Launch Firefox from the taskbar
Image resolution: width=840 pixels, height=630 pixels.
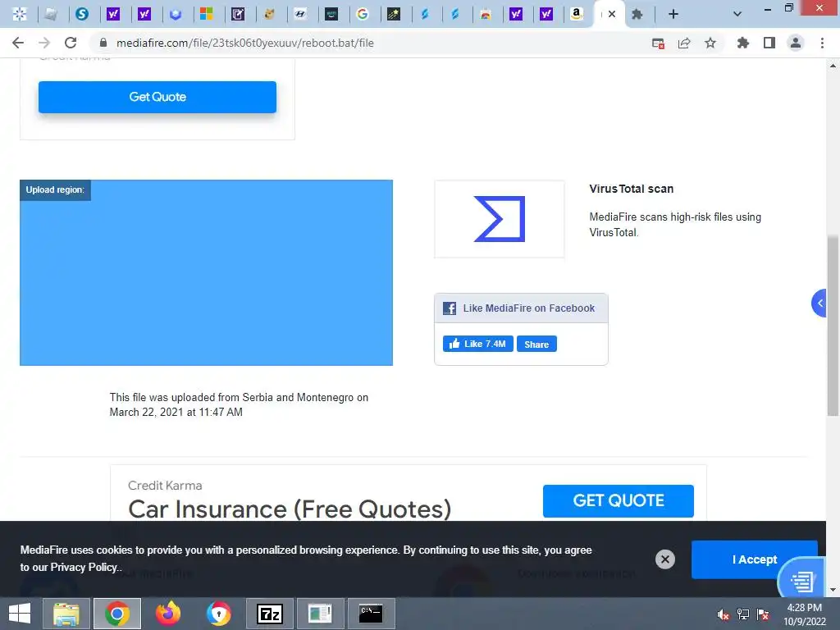pyautogui.click(x=168, y=614)
